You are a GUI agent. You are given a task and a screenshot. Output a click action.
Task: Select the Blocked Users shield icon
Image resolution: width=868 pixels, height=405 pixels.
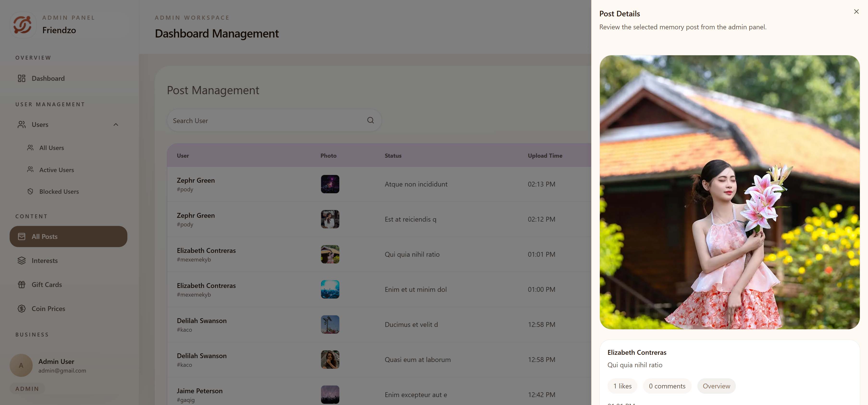point(30,191)
